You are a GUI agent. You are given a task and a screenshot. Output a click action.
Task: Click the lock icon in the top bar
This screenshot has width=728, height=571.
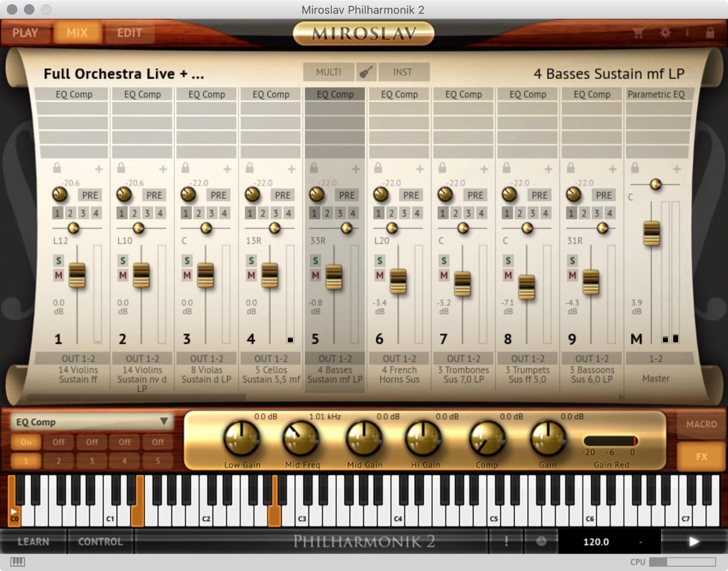(710, 33)
